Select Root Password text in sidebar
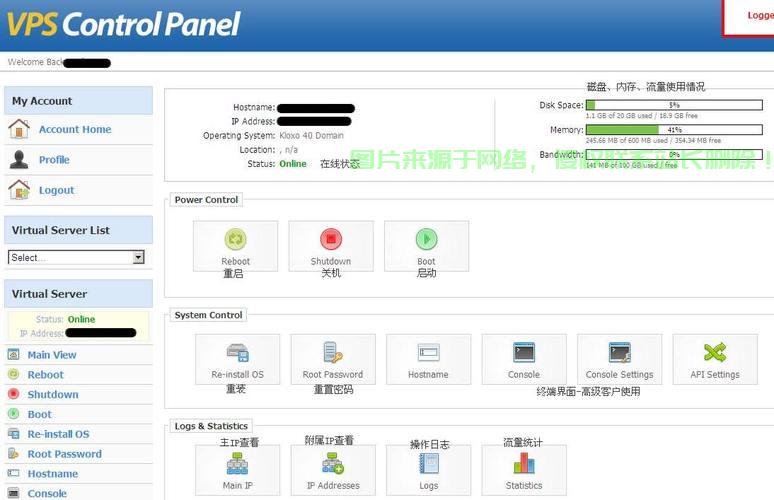The width and height of the screenshot is (774, 500). click(65, 454)
